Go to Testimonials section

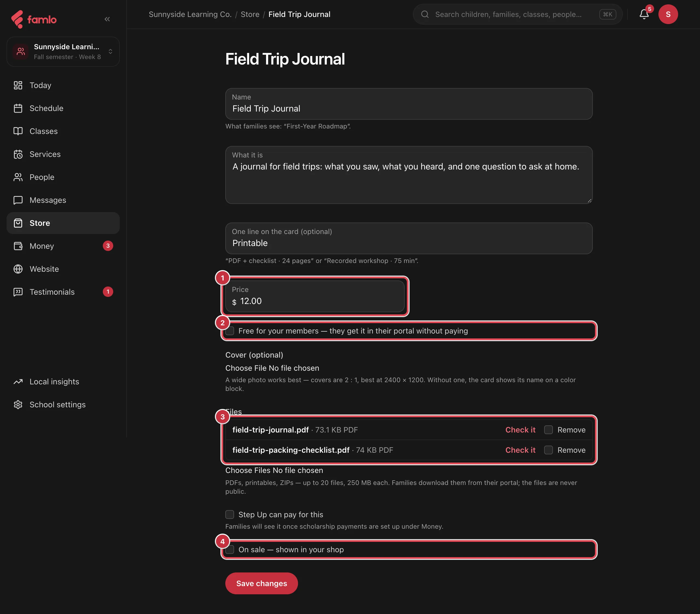(x=63, y=292)
